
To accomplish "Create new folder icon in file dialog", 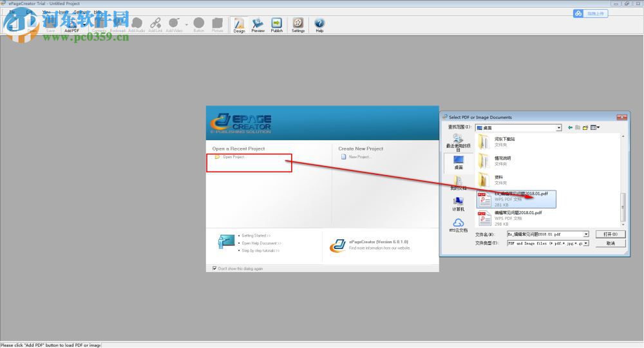I will pyautogui.click(x=585, y=127).
